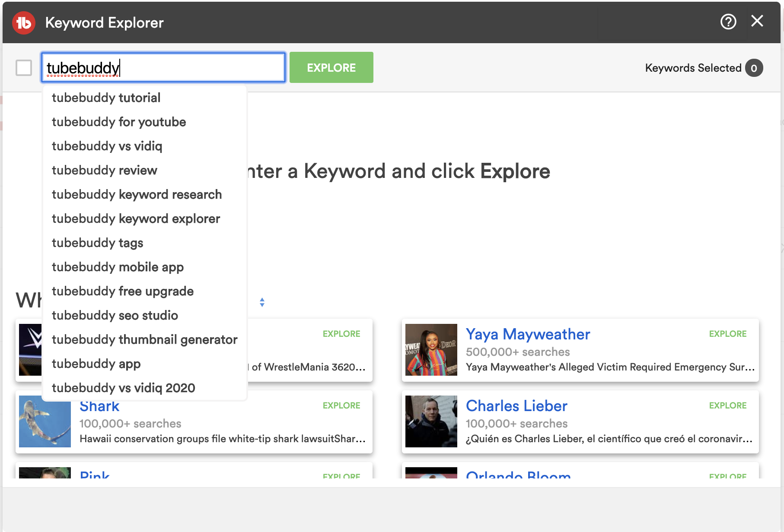Choose the 'tubebuddy mobile app' suggestion

pyautogui.click(x=145, y=267)
